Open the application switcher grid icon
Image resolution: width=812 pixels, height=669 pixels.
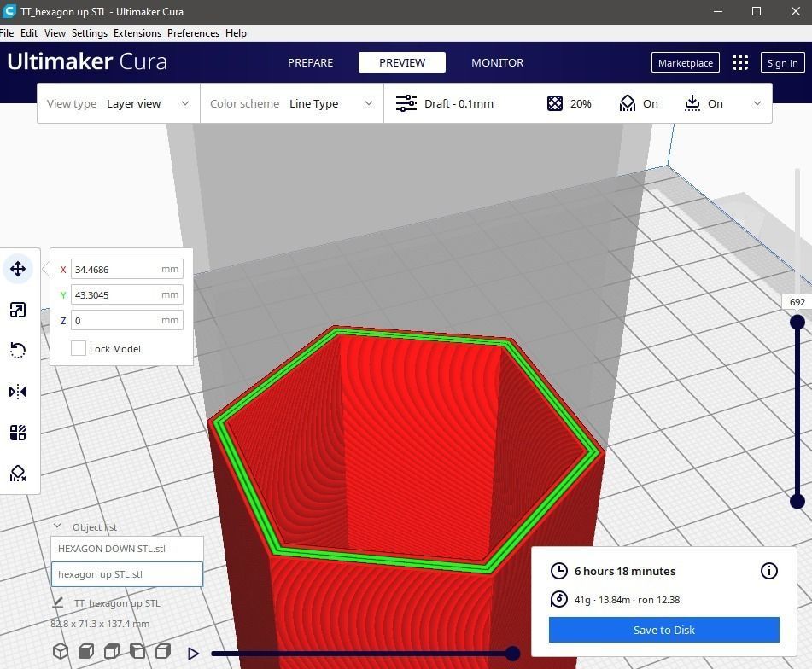740,62
